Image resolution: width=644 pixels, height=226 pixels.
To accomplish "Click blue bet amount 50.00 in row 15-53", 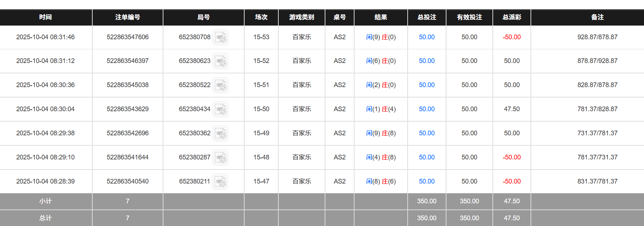I will point(426,37).
